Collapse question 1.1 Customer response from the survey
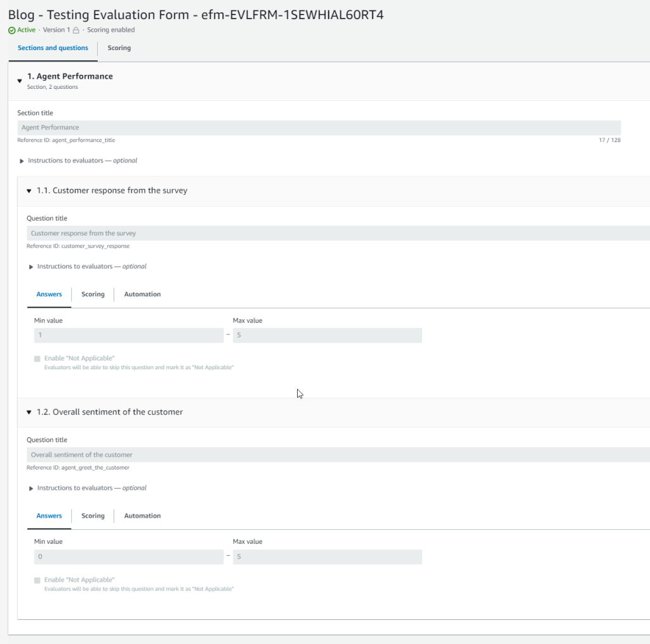 [x=29, y=190]
